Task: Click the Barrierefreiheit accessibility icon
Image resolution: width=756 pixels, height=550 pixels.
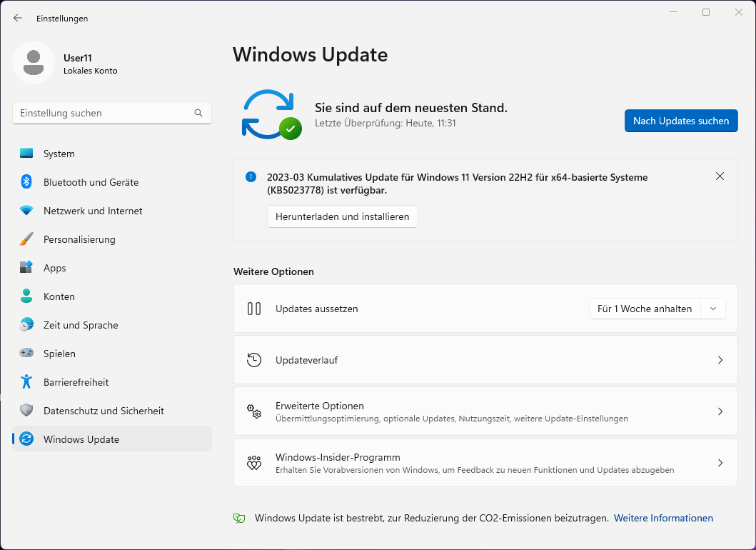Action: [26, 382]
